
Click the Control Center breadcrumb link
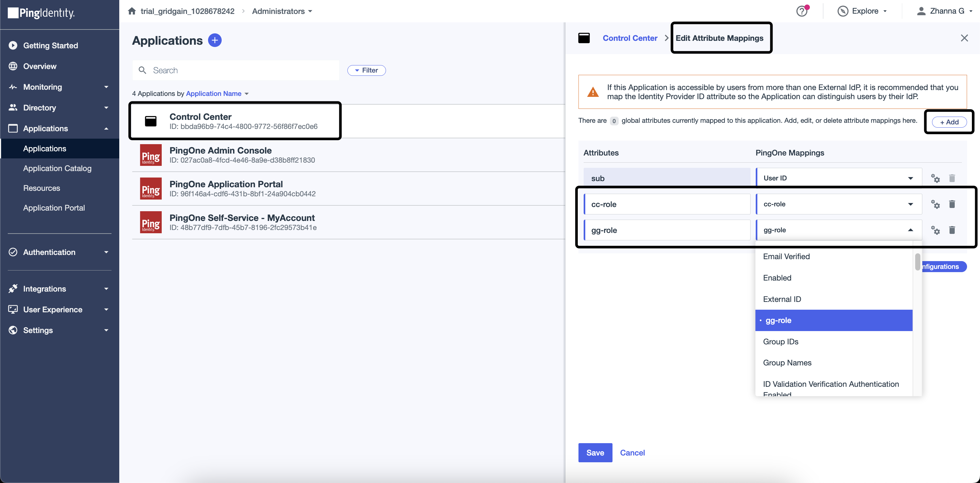[630, 38]
